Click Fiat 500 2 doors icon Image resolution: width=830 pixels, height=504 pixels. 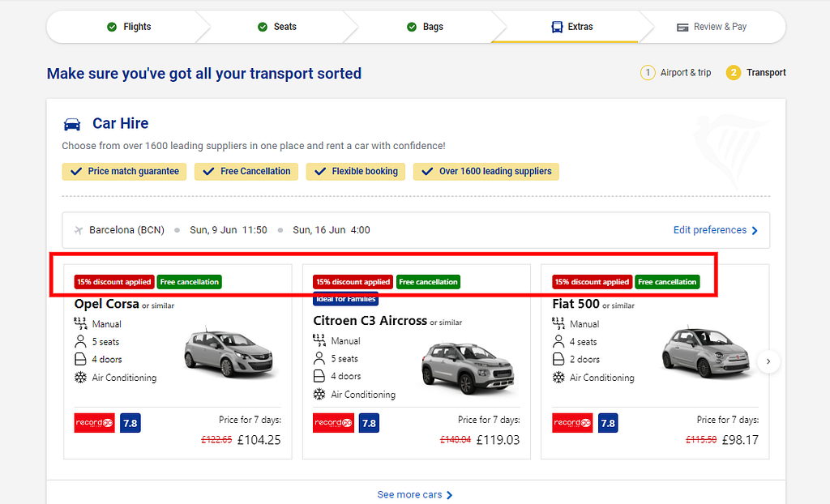[x=558, y=360]
